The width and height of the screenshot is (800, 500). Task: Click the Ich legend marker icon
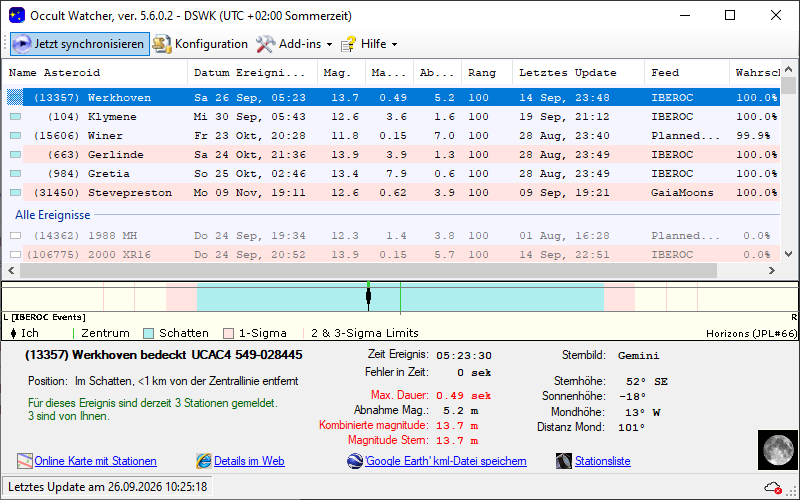13,333
